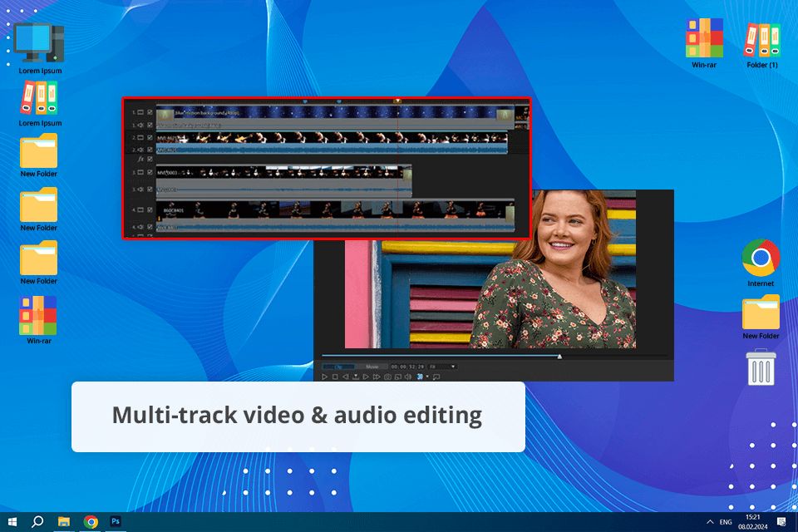
Task: Click the timeline playhead handle
Action: [x=397, y=101]
